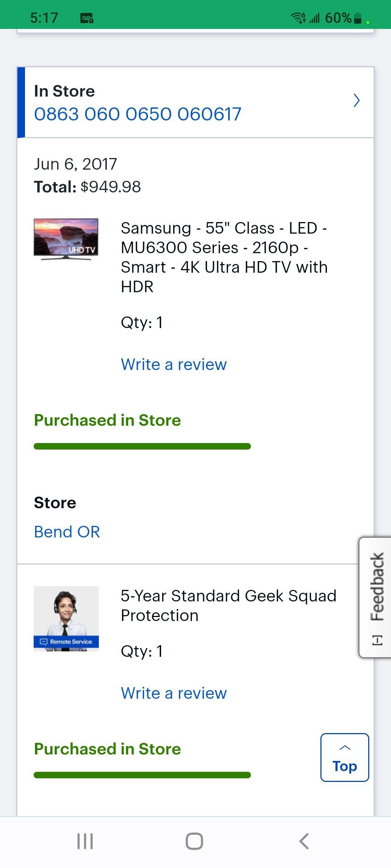This screenshot has height=868, width=391.
Task: Tap the Geek Squad Purchased in Store progress bar
Action: (x=142, y=775)
